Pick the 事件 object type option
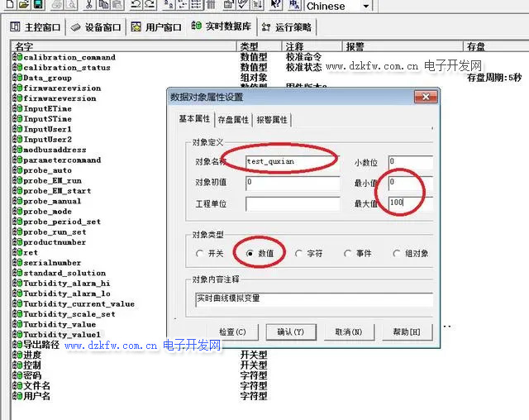 tap(348, 254)
